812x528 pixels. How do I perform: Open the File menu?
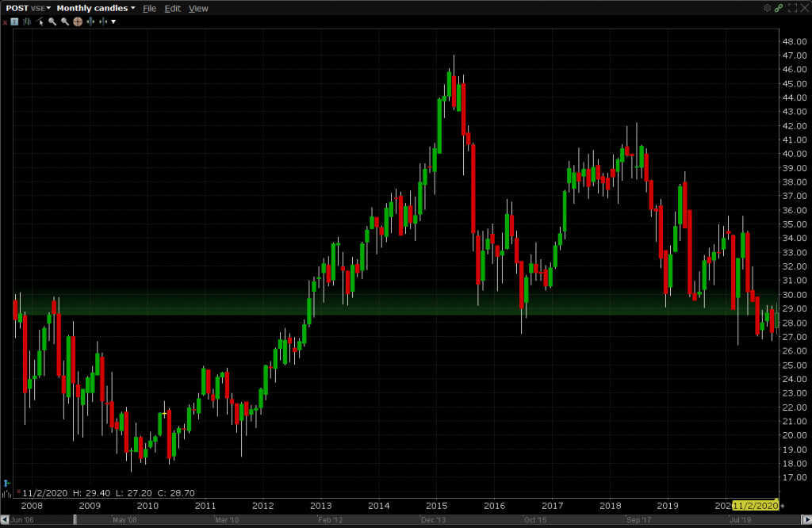149,8
